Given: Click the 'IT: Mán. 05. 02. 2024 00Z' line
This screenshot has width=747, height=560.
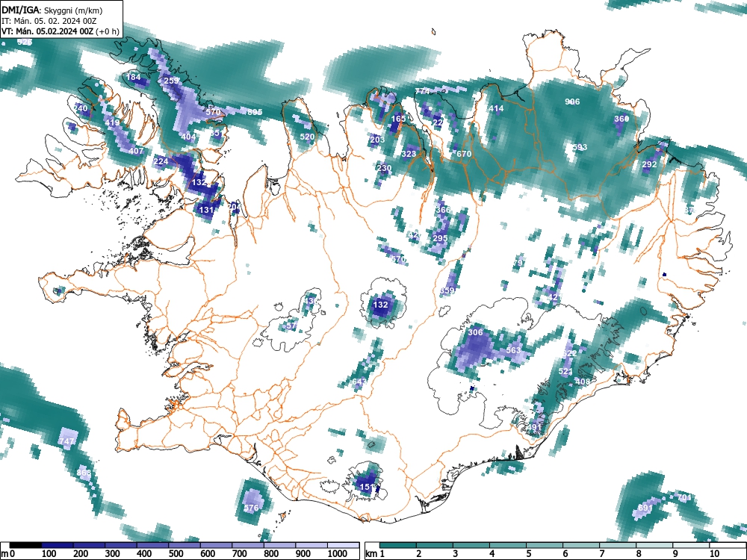Looking at the screenshot, I should coord(49,21).
